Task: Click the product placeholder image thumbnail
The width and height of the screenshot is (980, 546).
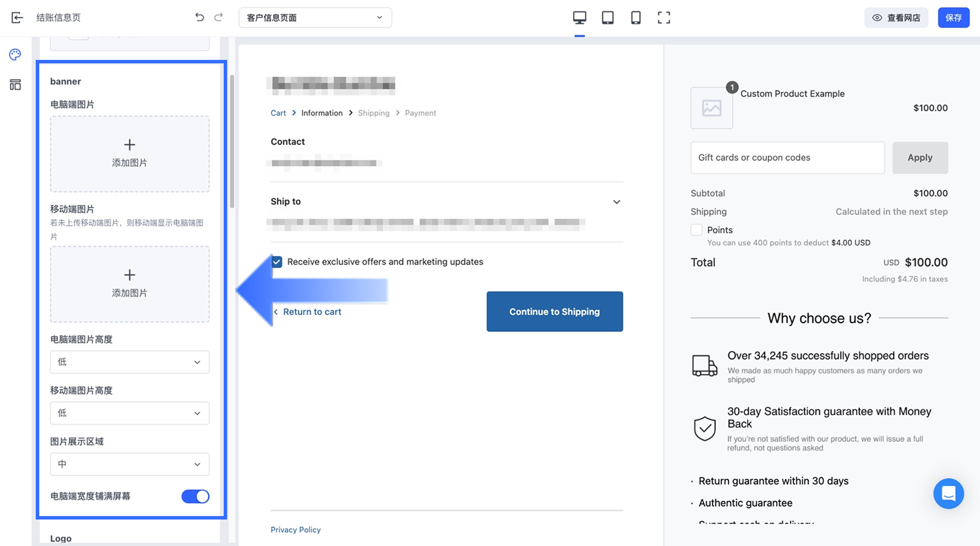Action: (712, 108)
